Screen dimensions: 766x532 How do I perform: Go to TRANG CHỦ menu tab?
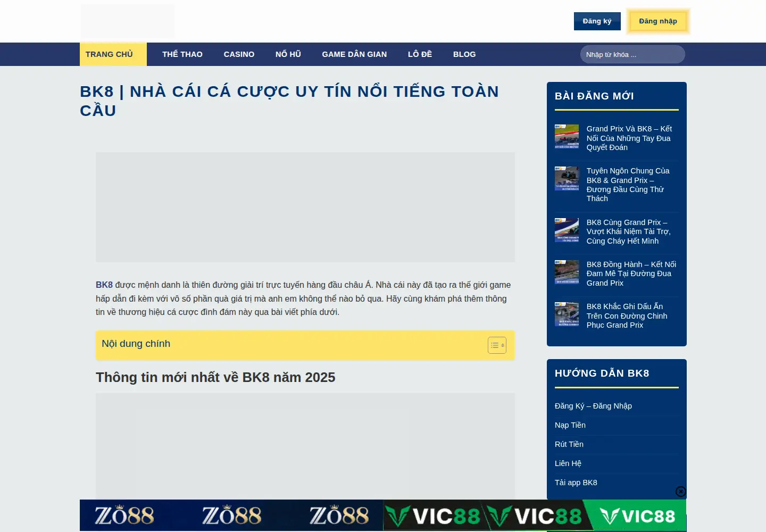(113, 54)
